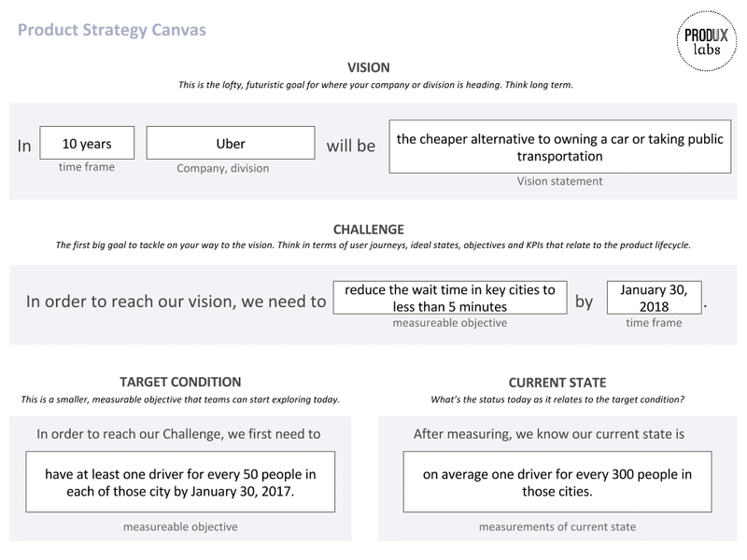The height and width of the screenshot is (560, 747).
Task: Select the vision statement text box
Action: pyautogui.click(x=559, y=147)
